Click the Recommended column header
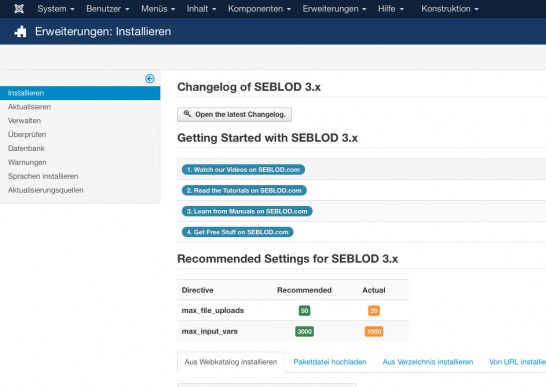 (304, 290)
